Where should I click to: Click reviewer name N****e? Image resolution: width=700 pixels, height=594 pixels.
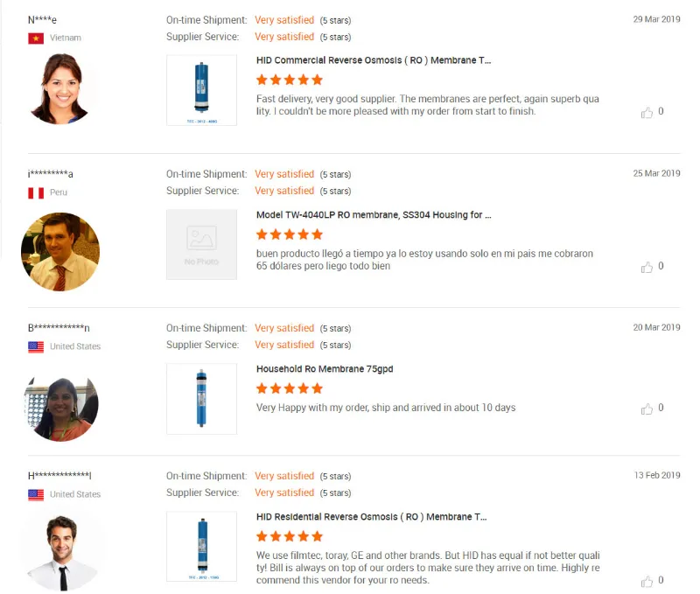(x=43, y=20)
